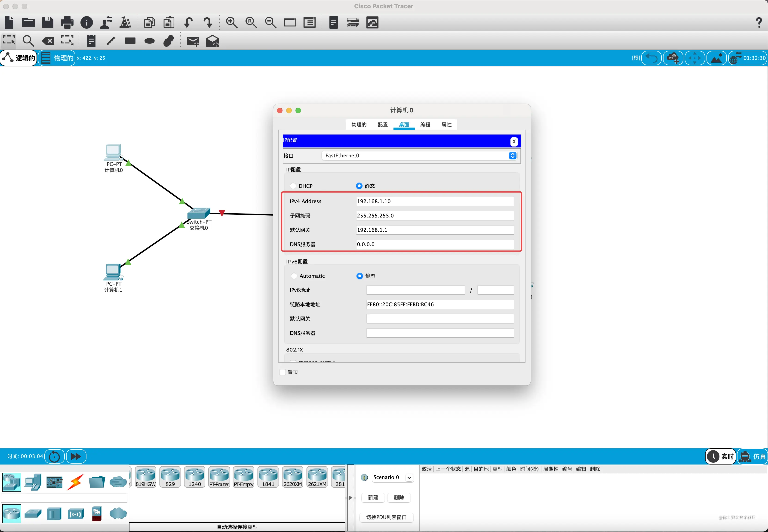
Task: Click the Undo arrow icon
Action: (188, 22)
